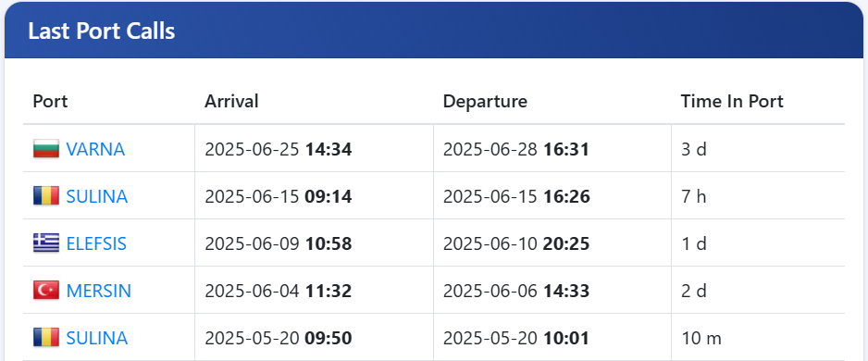Open the MERSIN port link
The width and height of the screenshot is (868, 361).
coord(98,291)
